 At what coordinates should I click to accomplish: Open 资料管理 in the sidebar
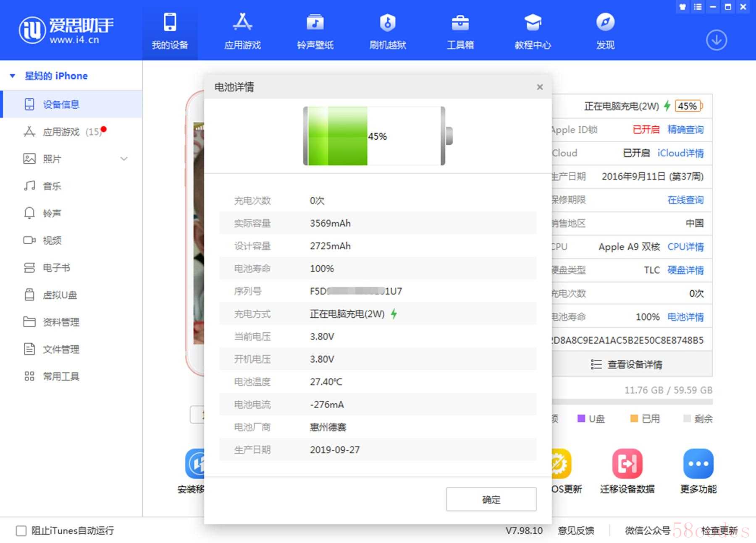coord(71,322)
